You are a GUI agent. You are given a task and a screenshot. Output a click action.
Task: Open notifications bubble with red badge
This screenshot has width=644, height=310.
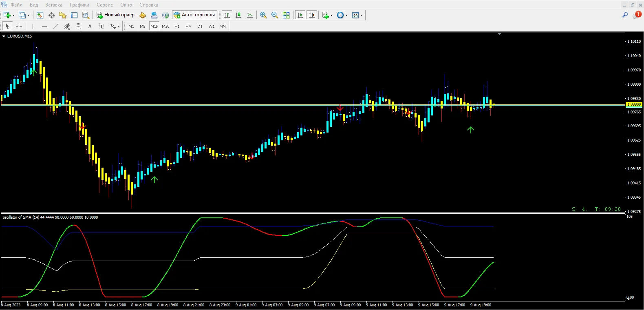coord(637,15)
